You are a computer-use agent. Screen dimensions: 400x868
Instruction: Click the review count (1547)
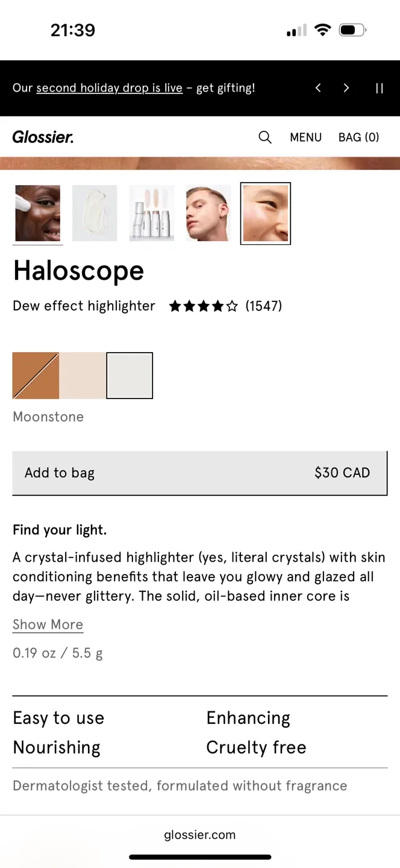[264, 306]
